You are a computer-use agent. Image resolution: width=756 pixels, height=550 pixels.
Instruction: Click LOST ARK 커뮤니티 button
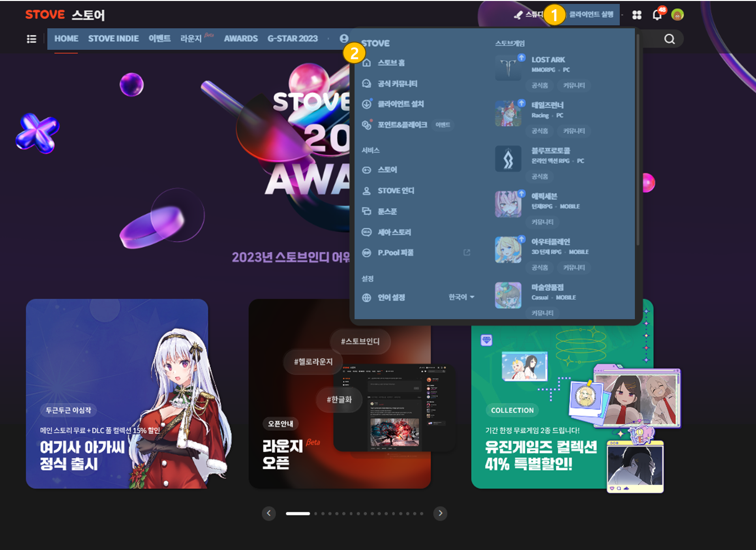click(574, 85)
